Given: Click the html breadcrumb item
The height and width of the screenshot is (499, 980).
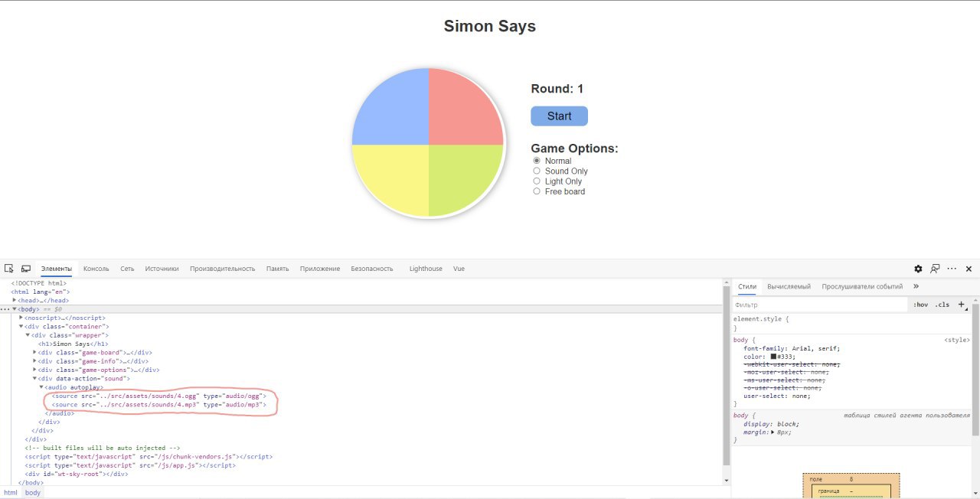Looking at the screenshot, I should (11, 493).
